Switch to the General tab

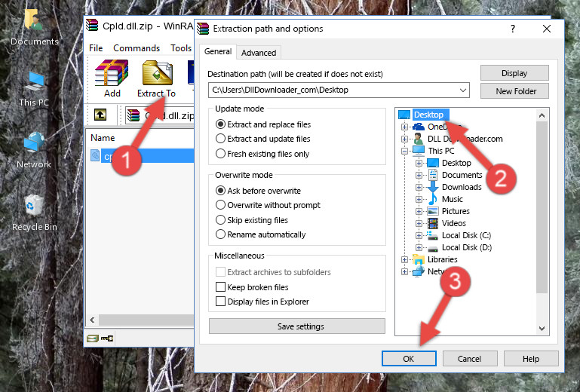[218, 52]
